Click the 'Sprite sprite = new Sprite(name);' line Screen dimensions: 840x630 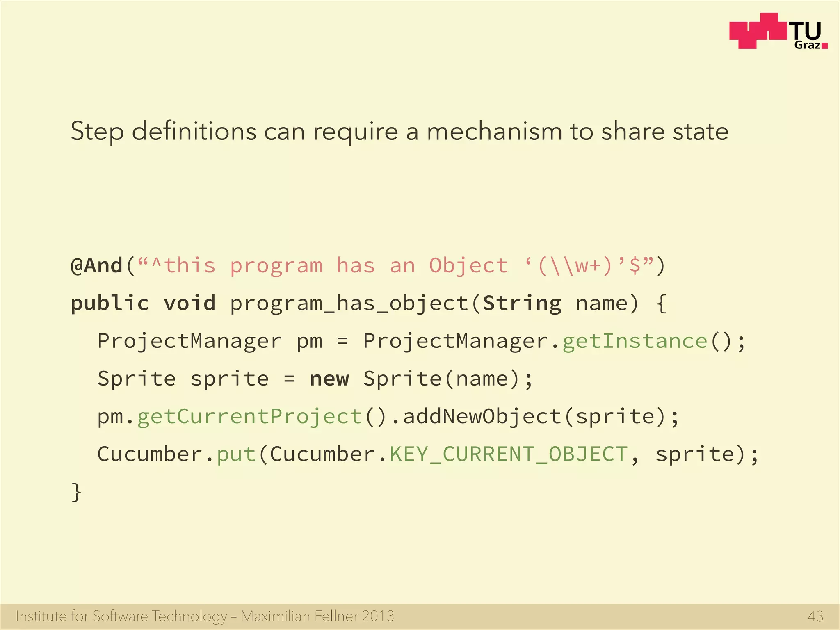(x=315, y=379)
